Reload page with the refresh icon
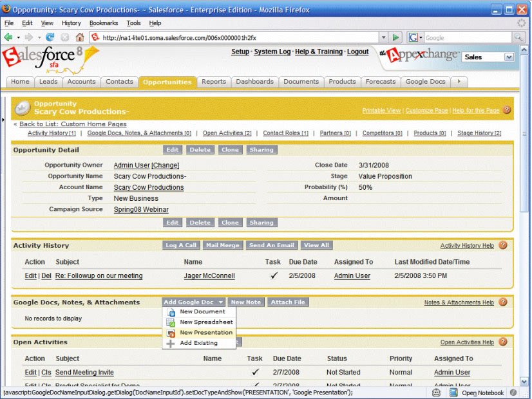This screenshot has width=532, height=399. pos(50,37)
